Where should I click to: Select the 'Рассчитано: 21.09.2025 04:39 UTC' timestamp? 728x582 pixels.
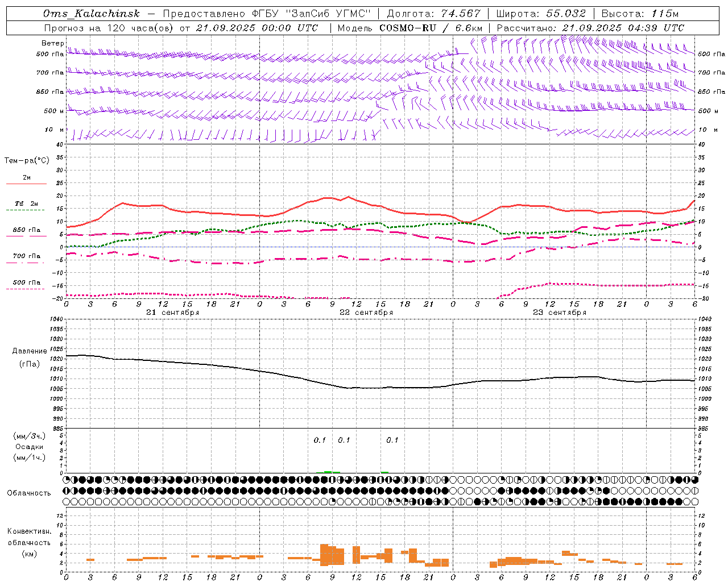pyautogui.click(x=590, y=28)
